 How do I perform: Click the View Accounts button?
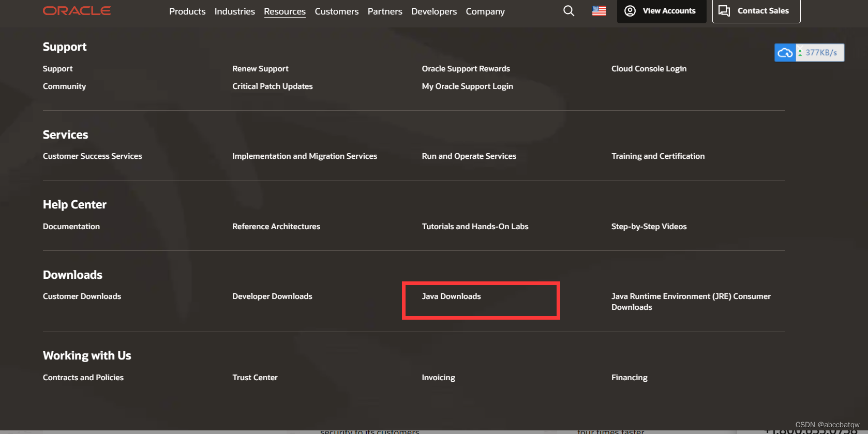click(x=662, y=11)
